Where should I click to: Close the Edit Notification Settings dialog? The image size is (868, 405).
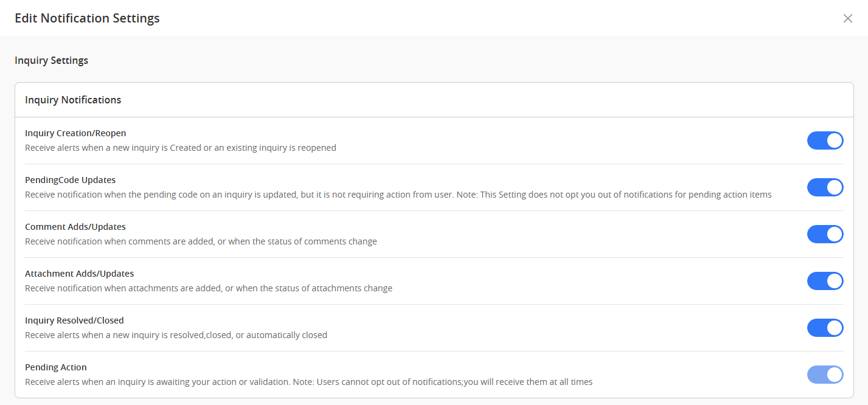[x=848, y=18]
